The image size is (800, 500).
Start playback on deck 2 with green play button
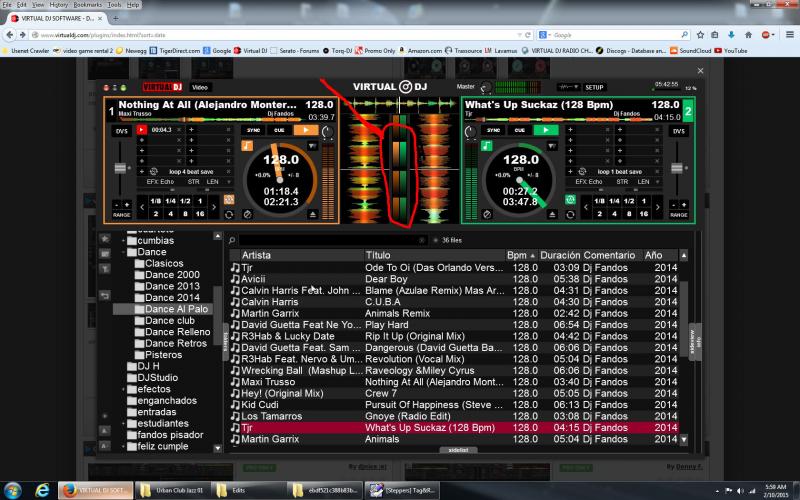click(x=546, y=130)
